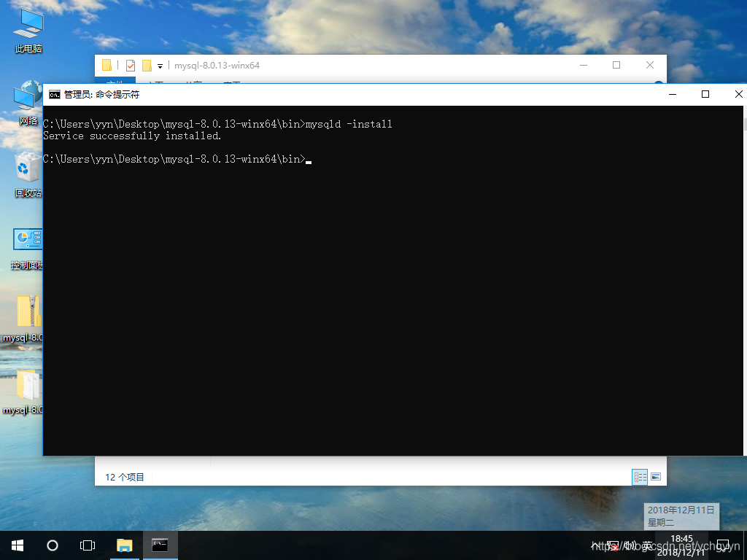This screenshot has height=560, width=747.
Task: Select the Command Prompt taskbar button
Action: pyautogui.click(x=160, y=545)
